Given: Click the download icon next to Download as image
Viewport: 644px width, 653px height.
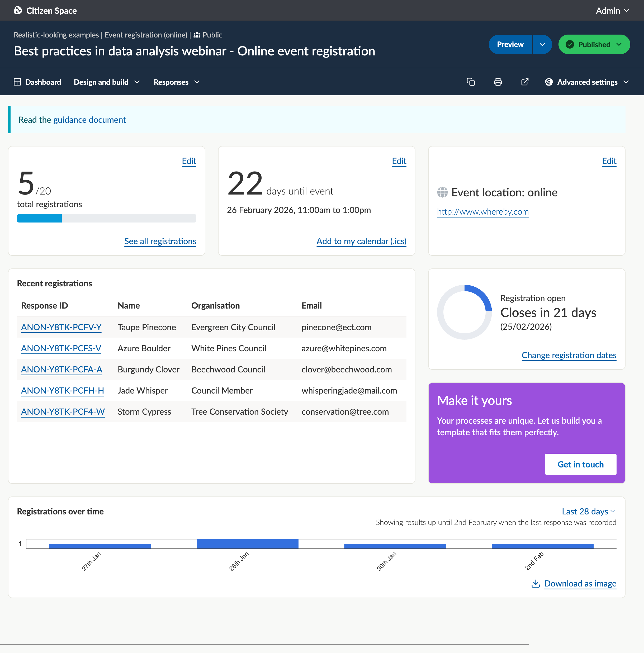Looking at the screenshot, I should click(536, 583).
